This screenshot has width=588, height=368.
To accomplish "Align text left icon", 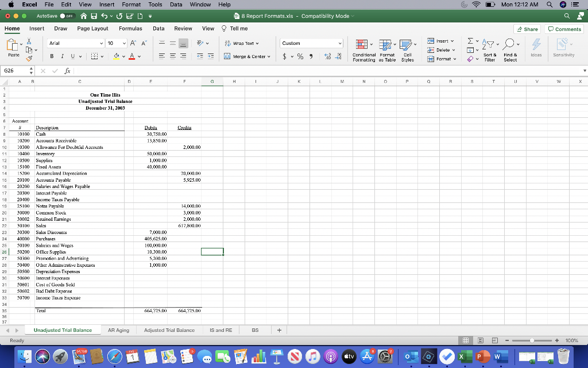I will point(161,56).
